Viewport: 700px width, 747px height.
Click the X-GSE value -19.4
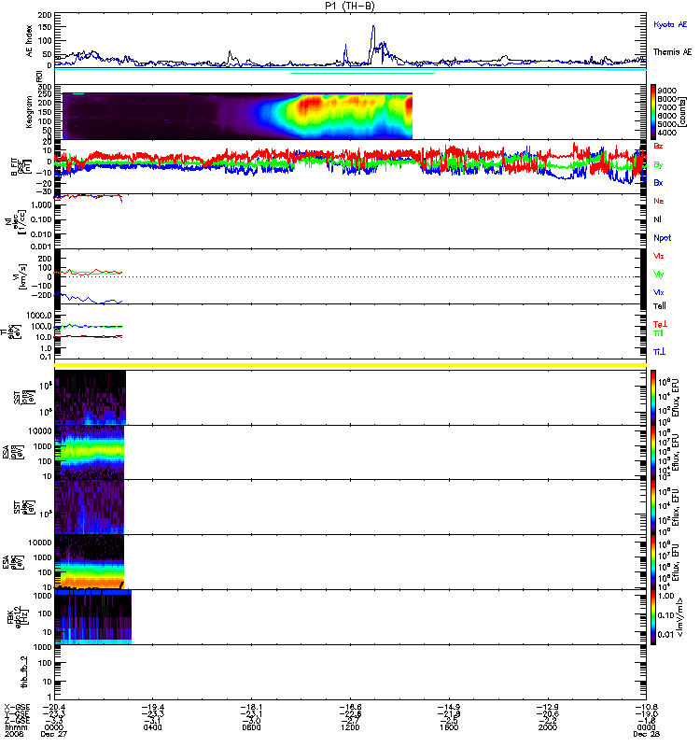153,707
